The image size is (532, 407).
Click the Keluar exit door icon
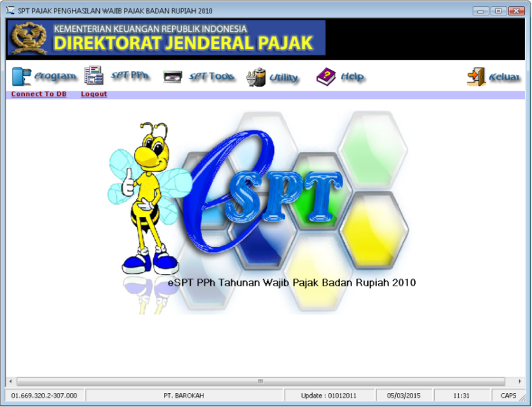(476, 77)
